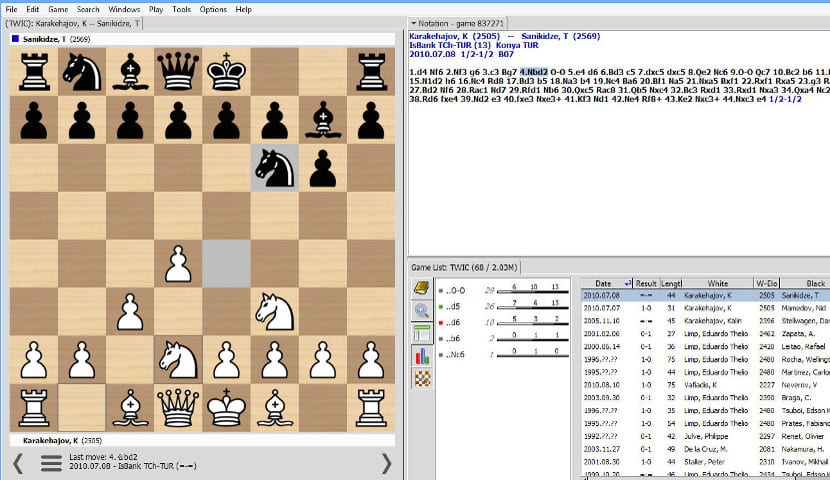Screen dimensions: 830x480
Task: Click move 1.d4 in the notation
Action: tap(417, 72)
